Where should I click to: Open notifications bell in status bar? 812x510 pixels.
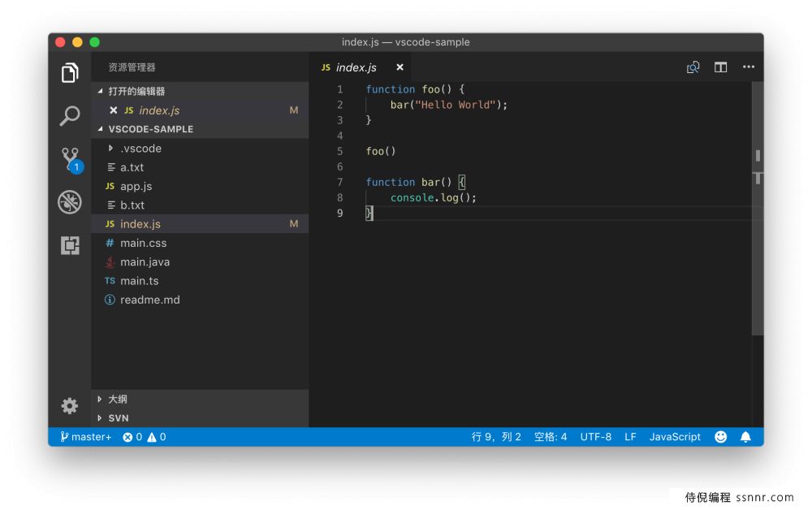point(745,437)
